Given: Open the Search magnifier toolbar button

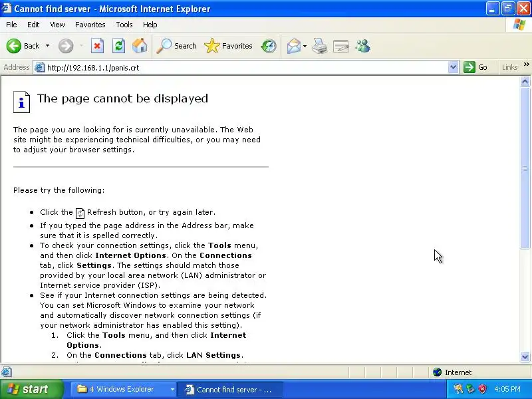Looking at the screenshot, I should (176, 46).
